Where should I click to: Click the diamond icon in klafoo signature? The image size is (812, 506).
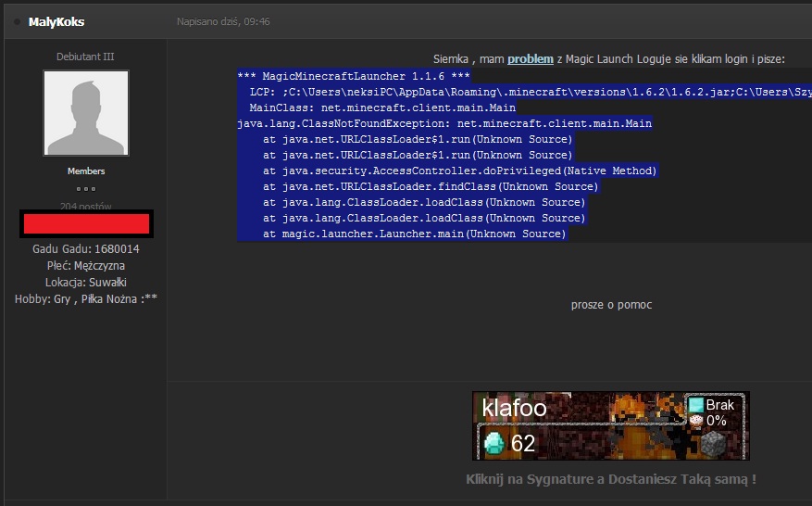(x=493, y=444)
